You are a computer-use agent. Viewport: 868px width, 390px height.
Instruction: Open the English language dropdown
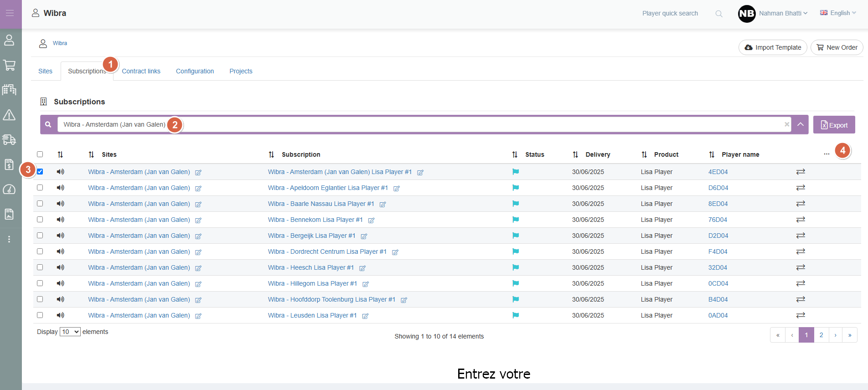(838, 13)
